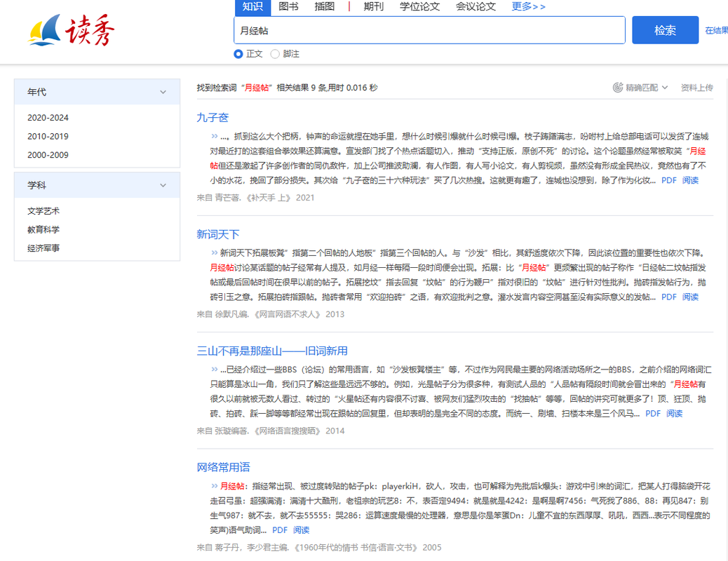Filter by subject 文学艺术

[43, 211]
